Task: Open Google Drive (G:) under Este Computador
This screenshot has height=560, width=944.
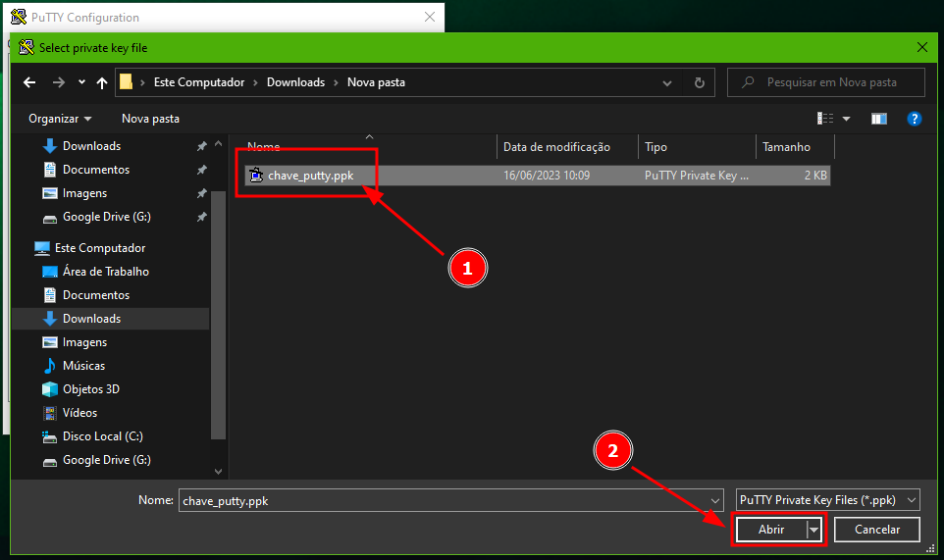Action: click(107, 460)
